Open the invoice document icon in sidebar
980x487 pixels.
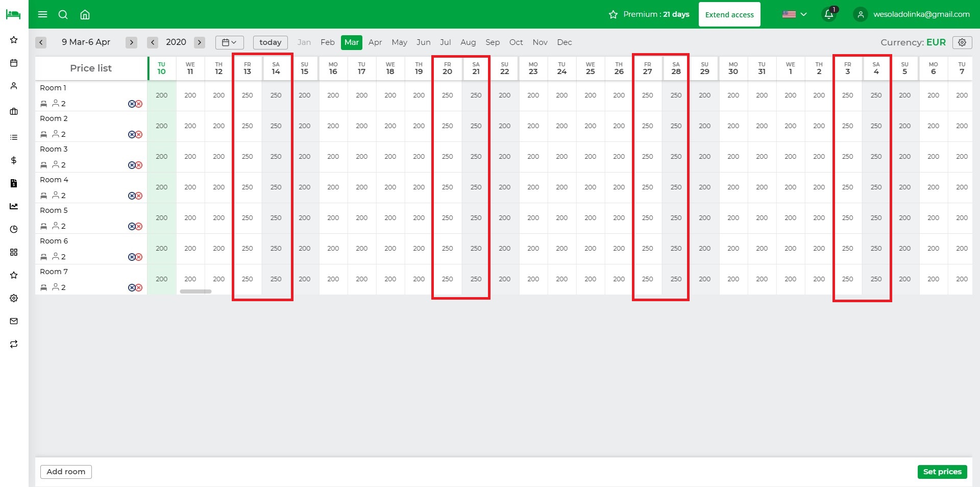(14, 183)
